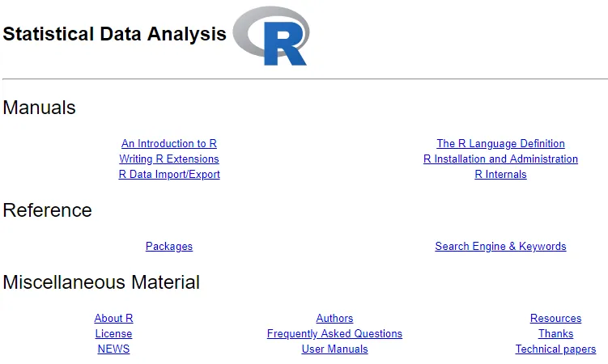Open R Installation and Administration manual
The image size is (608, 364).
(500, 159)
